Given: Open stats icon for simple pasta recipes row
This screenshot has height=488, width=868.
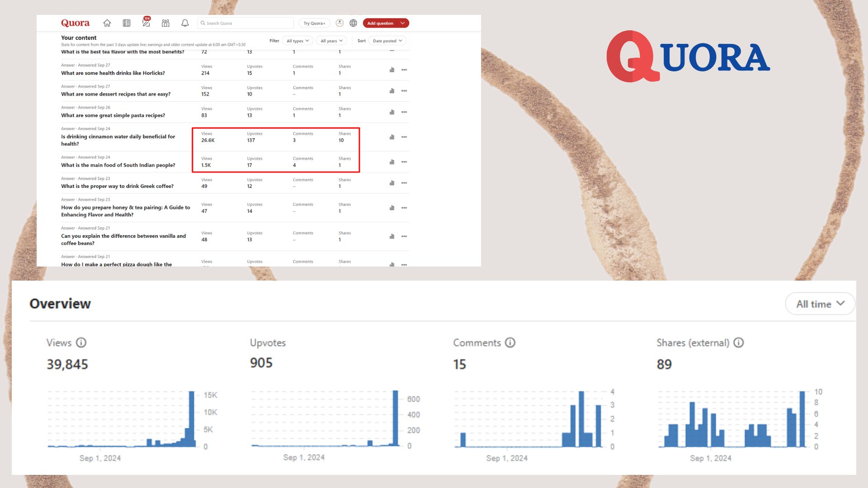Looking at the screenshot, I should (x=392, y=112).
